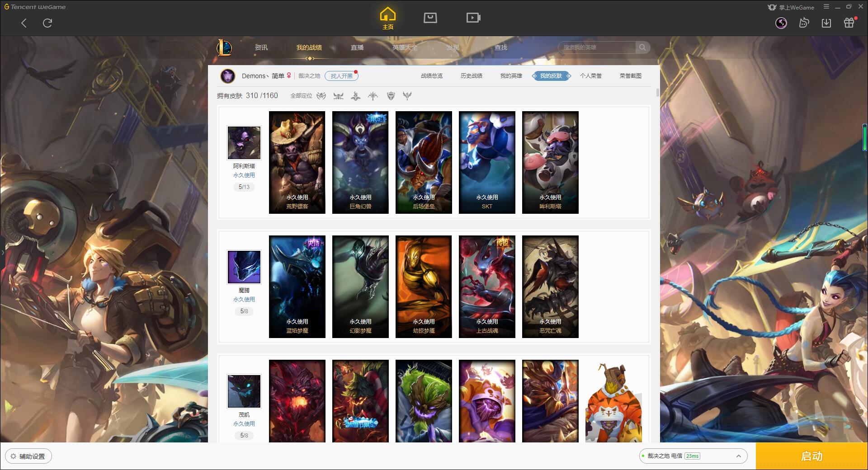Screen dimensions: 868x470
Task: Switch to 历史战绩 sub-tab
Action: (472, 76)
